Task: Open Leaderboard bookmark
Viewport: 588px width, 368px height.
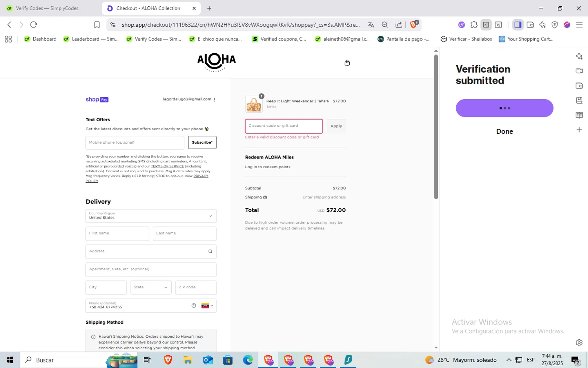Action: pyautogui.click(x=91, y=39)
